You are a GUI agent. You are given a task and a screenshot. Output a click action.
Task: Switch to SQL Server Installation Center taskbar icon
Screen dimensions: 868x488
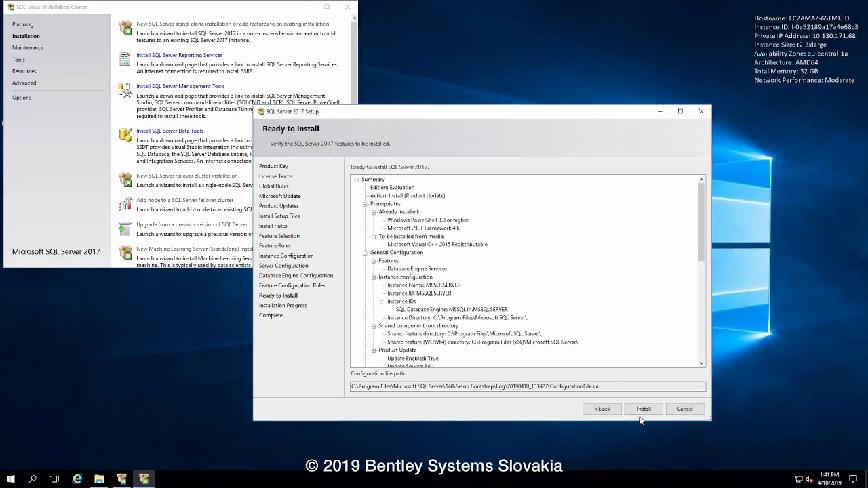click(x=121, y=479)
